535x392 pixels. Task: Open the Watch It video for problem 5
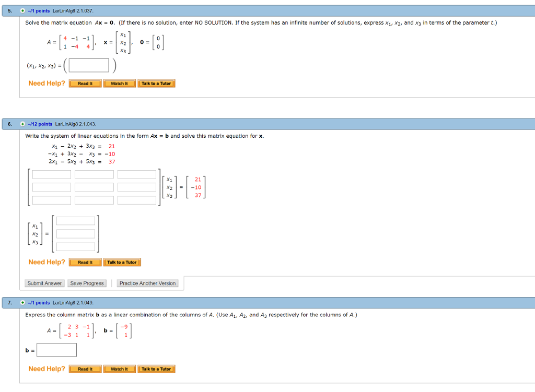(x=119, y=82)
